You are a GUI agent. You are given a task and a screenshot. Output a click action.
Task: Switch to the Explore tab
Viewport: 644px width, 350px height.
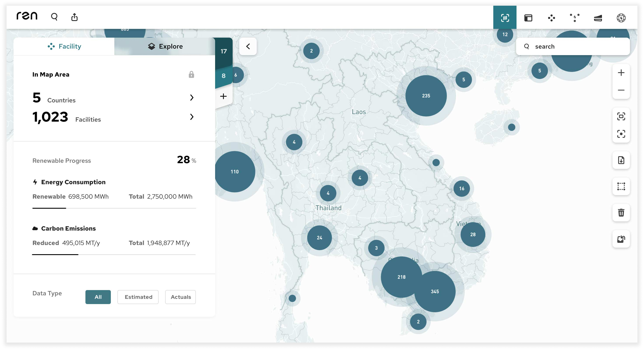(165, 46)
